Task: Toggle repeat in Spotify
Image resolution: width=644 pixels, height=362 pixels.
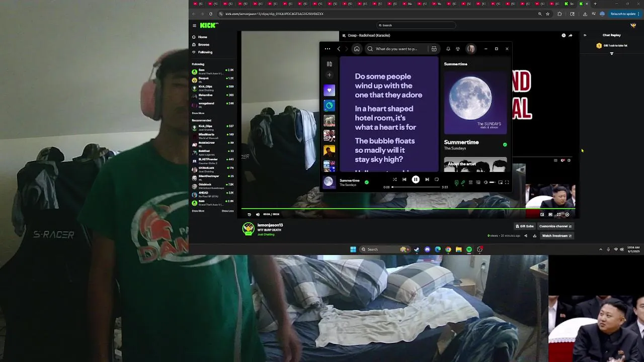Action: (x=437, y=179)
